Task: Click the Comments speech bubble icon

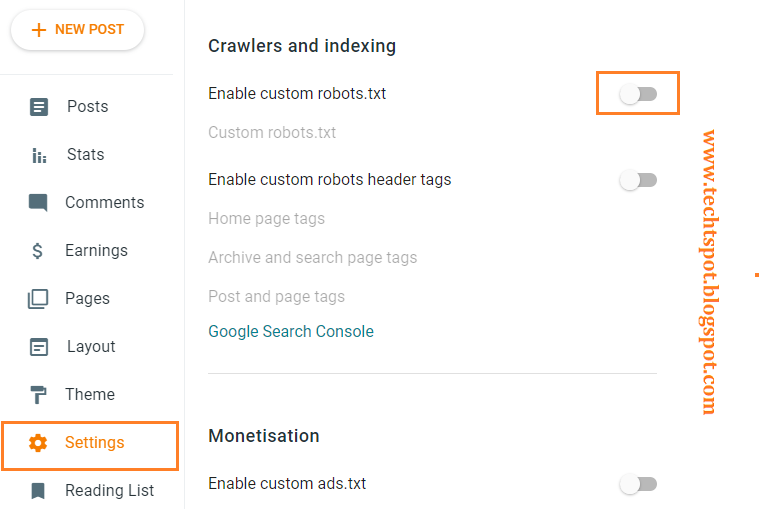Action: click(x=39, y=203)
